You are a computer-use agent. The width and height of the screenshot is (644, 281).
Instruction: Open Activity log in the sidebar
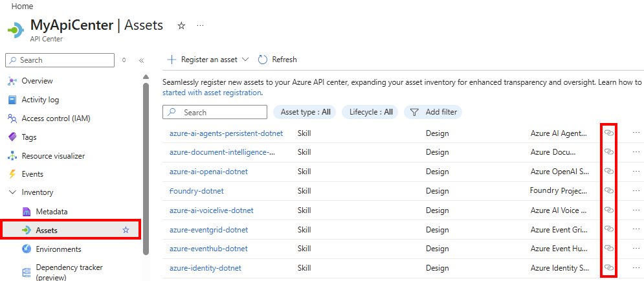(x=40, y=100)
